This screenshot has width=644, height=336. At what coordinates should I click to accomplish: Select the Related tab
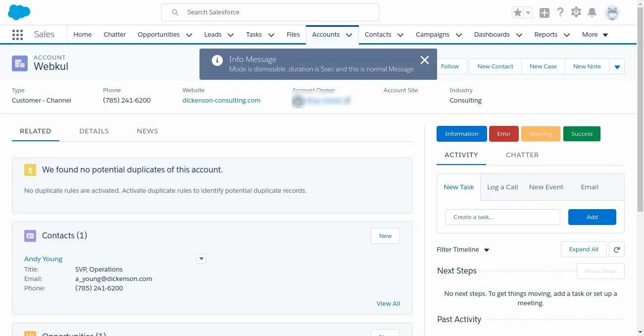click(36, 131)
